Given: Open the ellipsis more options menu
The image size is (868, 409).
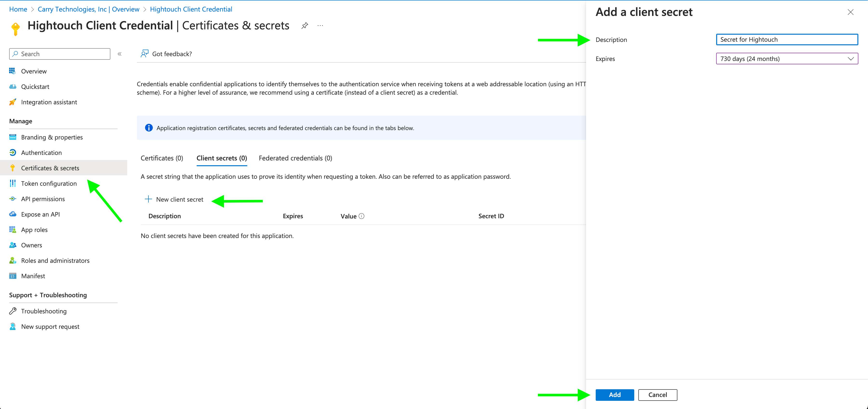Looking at the screenshot, I should 320,26.
